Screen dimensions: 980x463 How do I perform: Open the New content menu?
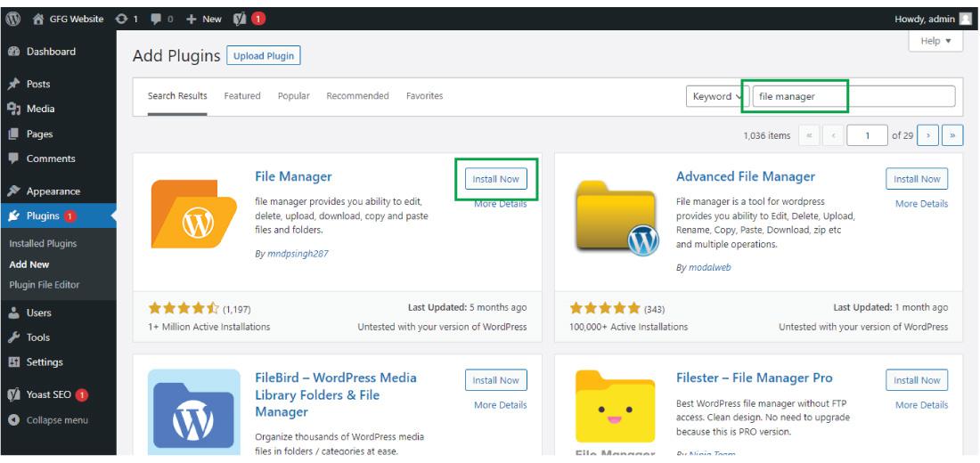coord(204,19)
